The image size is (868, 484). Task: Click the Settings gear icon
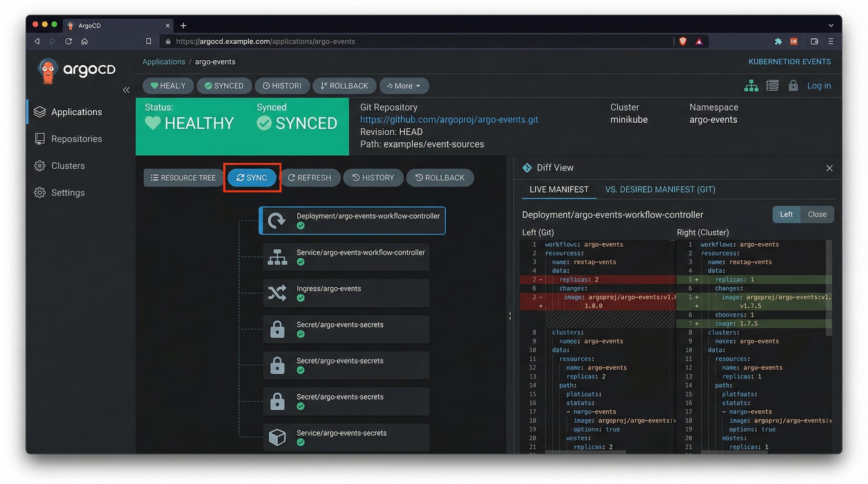click(40, 193)
